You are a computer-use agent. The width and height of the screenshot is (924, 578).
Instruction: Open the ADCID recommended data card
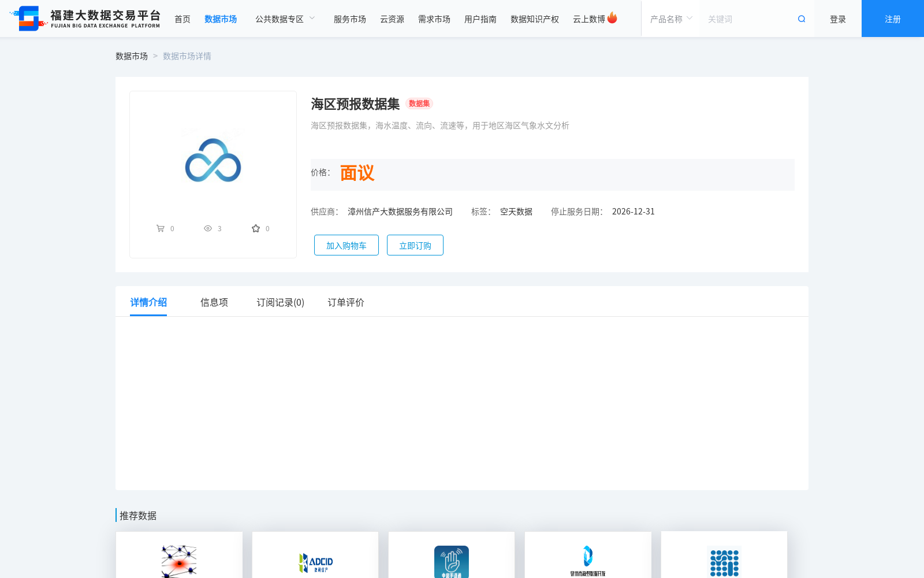(315, 555)
